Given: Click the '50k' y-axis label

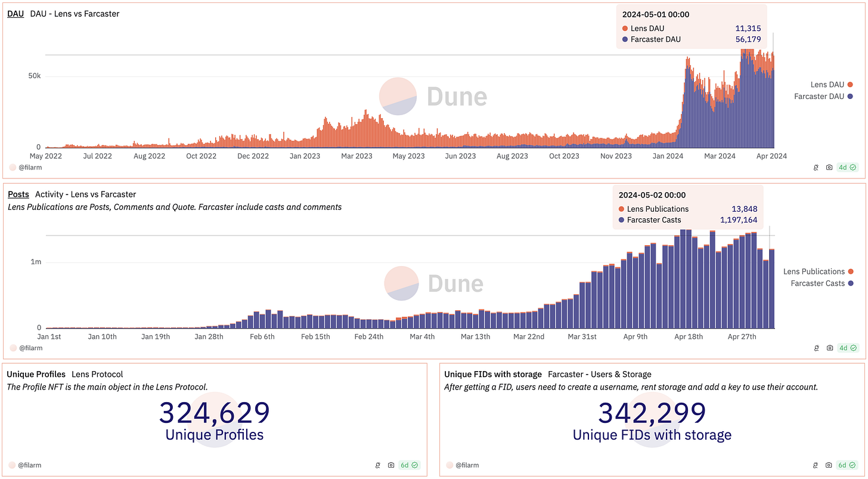Looking at the screenshot, I should [35, 76].
